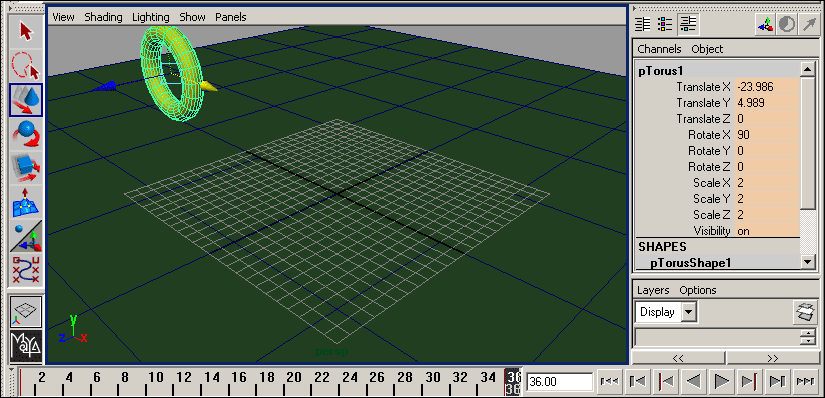Step forward one key
This screenshot has height=398, width=825.
749,381
